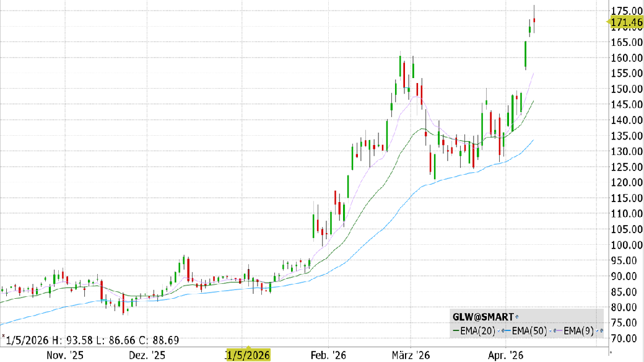Open the EMA(9) configuration icon
The height and width of the screenshot is (362, 644).
click(602, 331)
